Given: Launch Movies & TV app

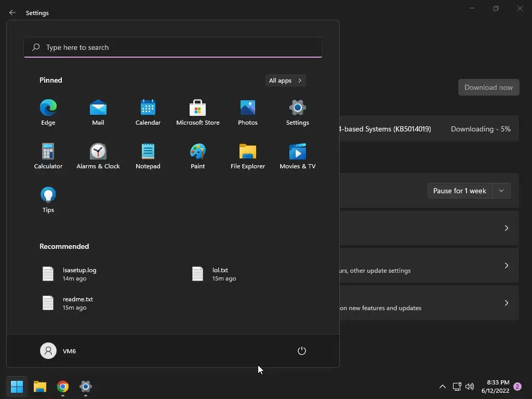Looking at the screenshot, I should 298,156.
